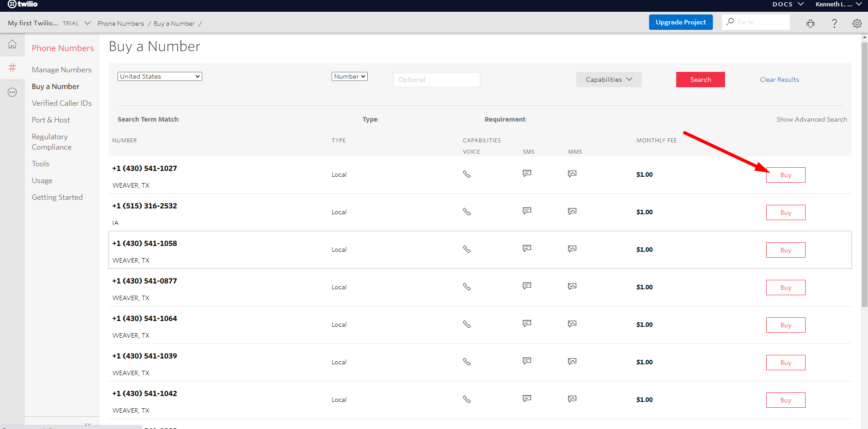Open the All Products ellipsis icon

pos(12,92)
